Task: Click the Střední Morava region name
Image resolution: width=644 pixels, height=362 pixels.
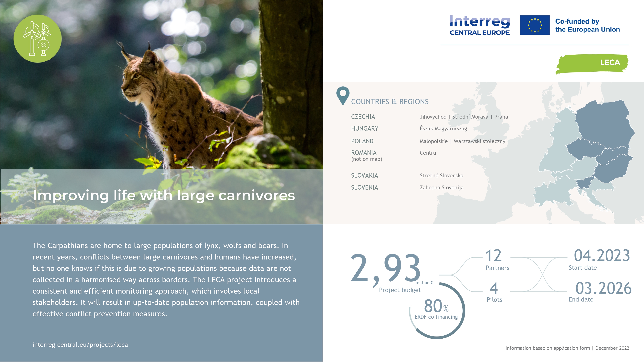Action: pyautogui.click(x=470, y=117)
